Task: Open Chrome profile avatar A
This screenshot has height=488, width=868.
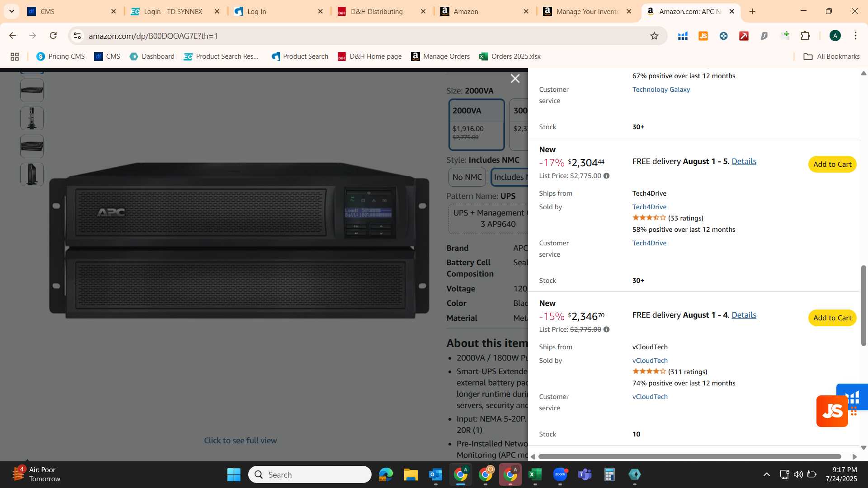Action: coord(835,36)
